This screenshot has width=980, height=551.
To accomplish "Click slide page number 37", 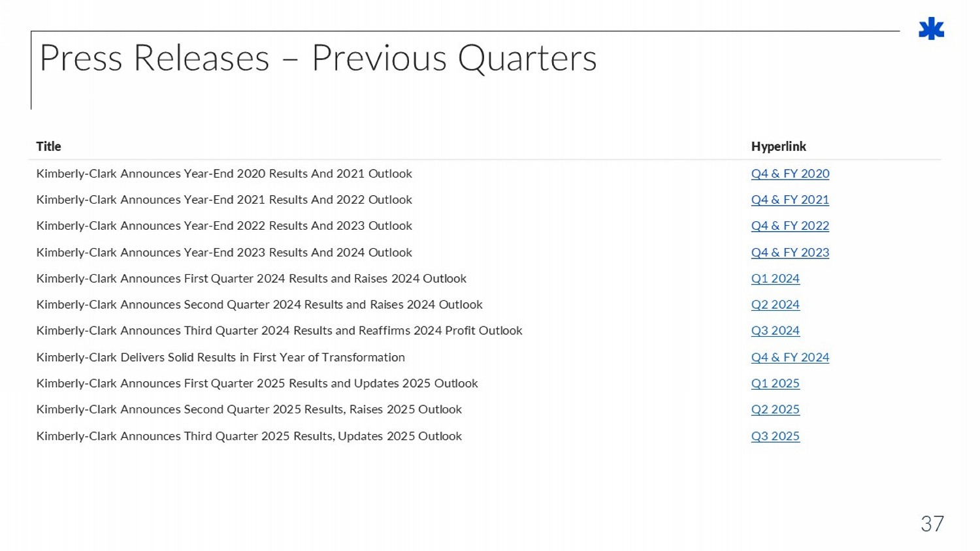I will [x=932, y=524].
